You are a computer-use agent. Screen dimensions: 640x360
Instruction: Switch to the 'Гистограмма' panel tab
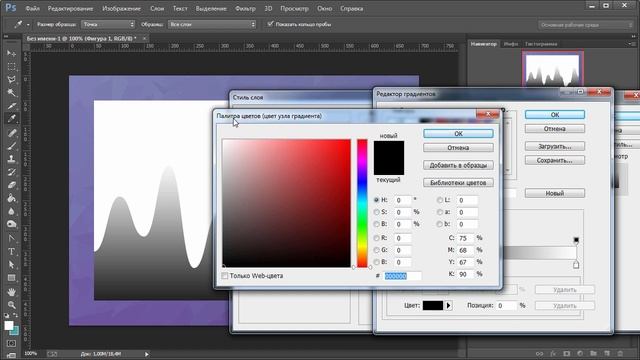(x=541, y=44)
